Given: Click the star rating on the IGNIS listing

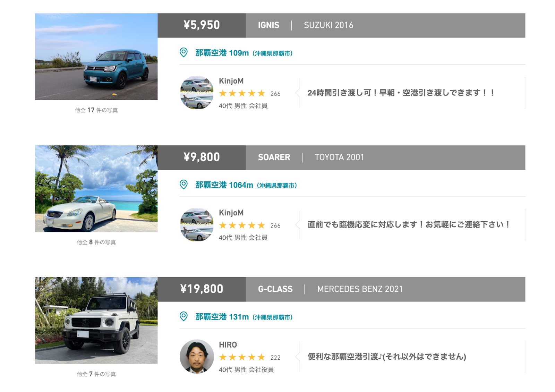Looking at the screenshot, I should [242, 93].
